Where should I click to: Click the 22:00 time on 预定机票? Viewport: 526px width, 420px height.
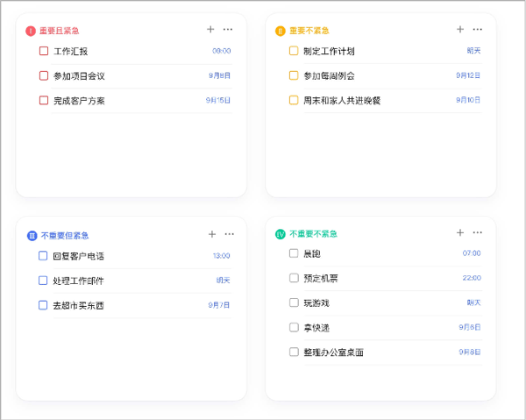pos(471,278)
